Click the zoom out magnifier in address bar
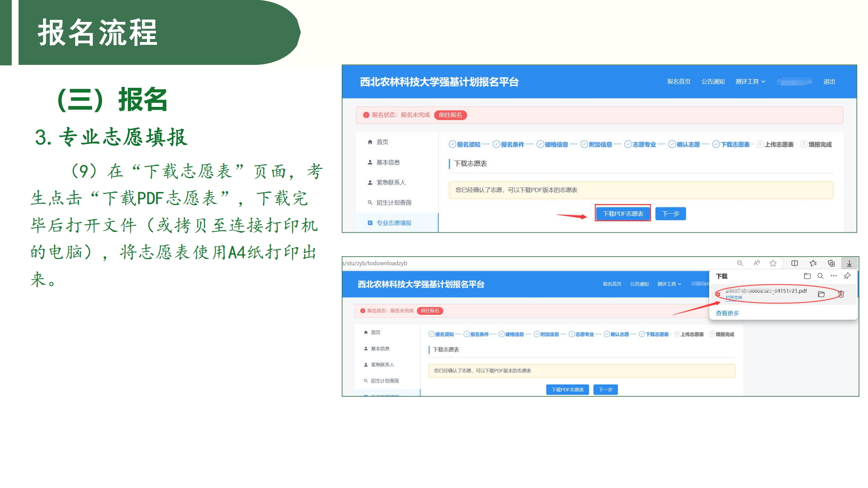 tap(740, 264)
